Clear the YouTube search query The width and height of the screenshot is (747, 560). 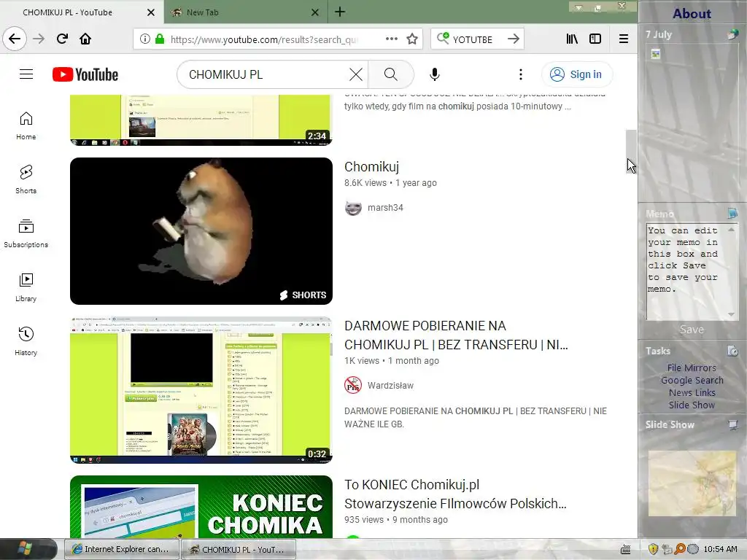(x=356, y=74)
